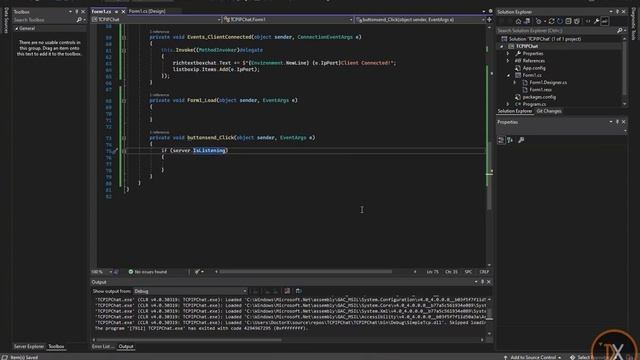Switch to Form1.cs [Design] tab
Screen dimensions: 640x360
[x=147, y=11]
